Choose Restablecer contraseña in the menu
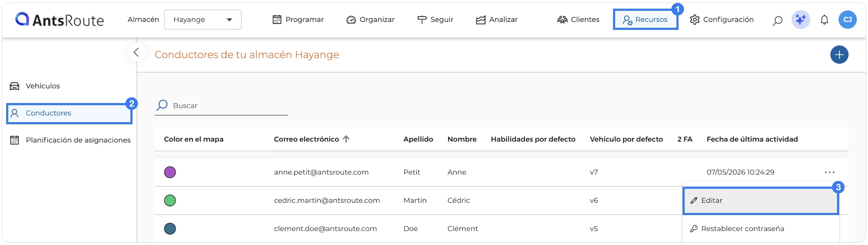Image resolution: width=868 pixels, height=245 pixels. pyautogui.click(x=761, y=229)
